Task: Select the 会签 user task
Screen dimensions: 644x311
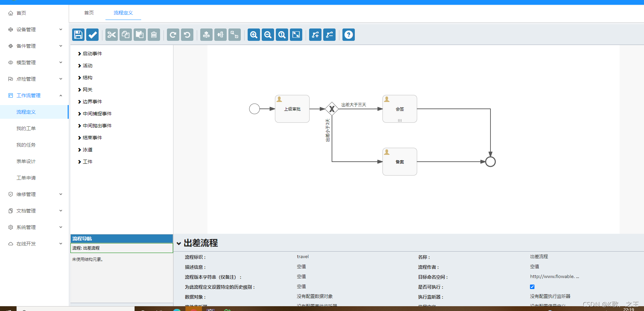Action: click(x=400, y=109)
